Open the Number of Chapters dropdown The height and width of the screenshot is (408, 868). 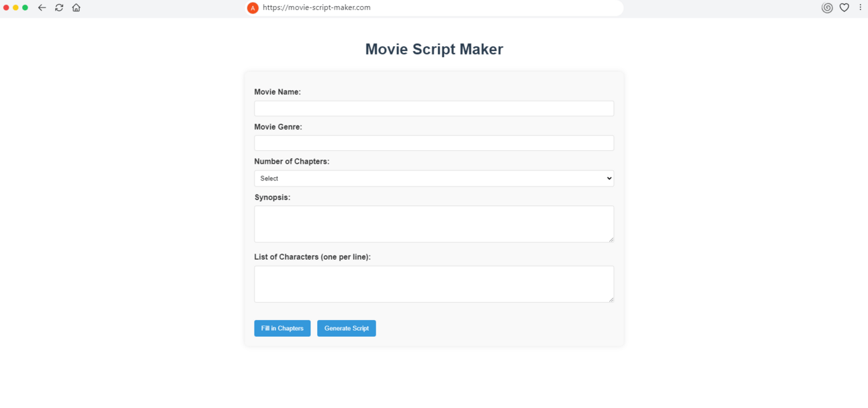434,178
